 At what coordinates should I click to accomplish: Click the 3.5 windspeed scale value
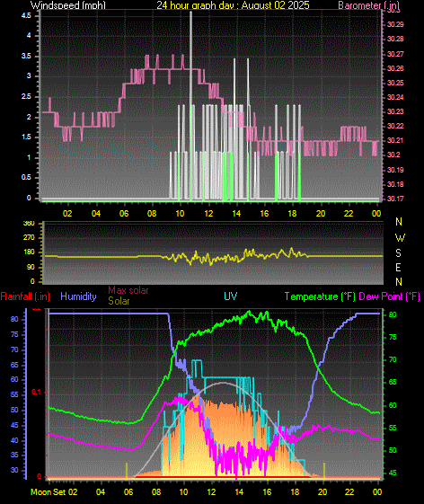click(26, 57)
